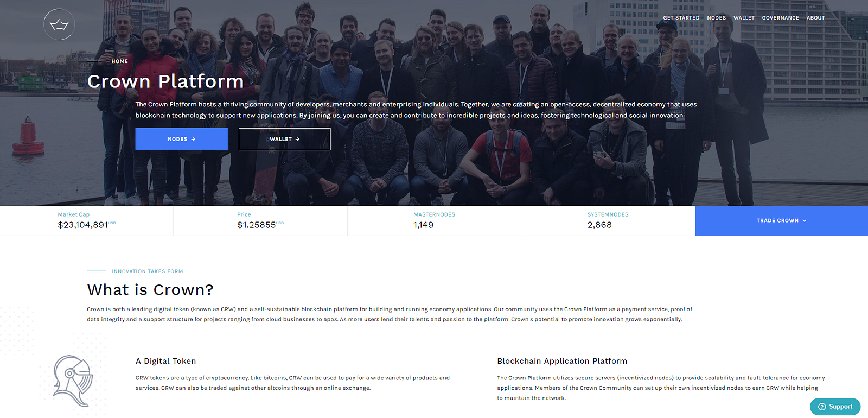Expand the TRADE CROWN dropdown
Viewport: 868px width, 418px height.
pos(781,220)
